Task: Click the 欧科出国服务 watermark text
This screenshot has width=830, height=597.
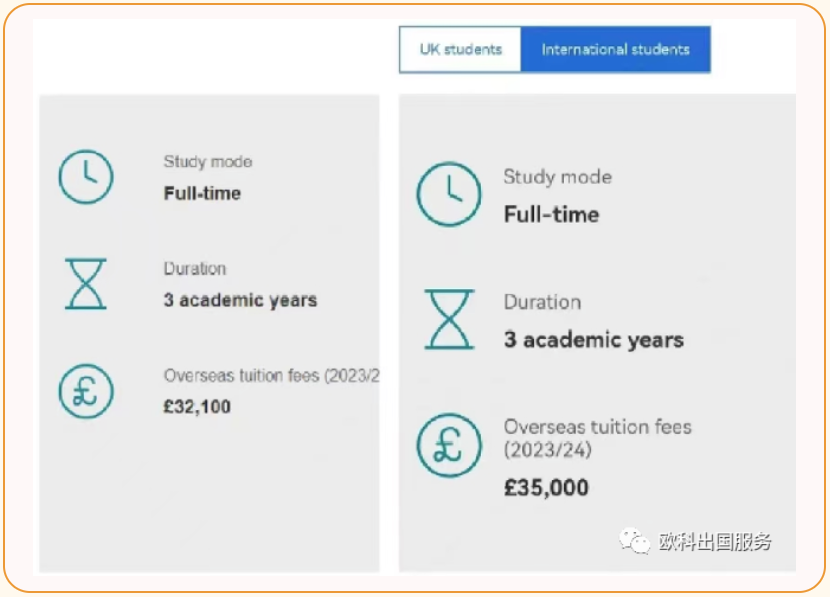Action: tap(715, 542)
